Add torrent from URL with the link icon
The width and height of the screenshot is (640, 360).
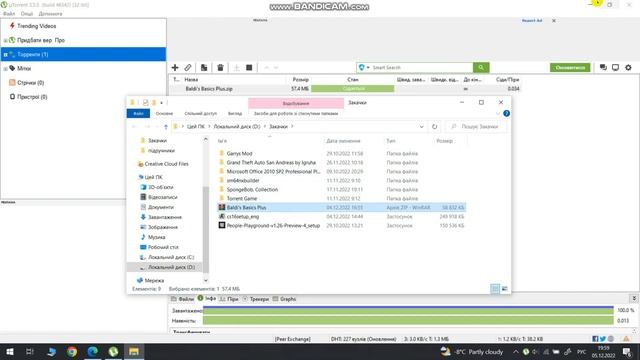point(188,67)
